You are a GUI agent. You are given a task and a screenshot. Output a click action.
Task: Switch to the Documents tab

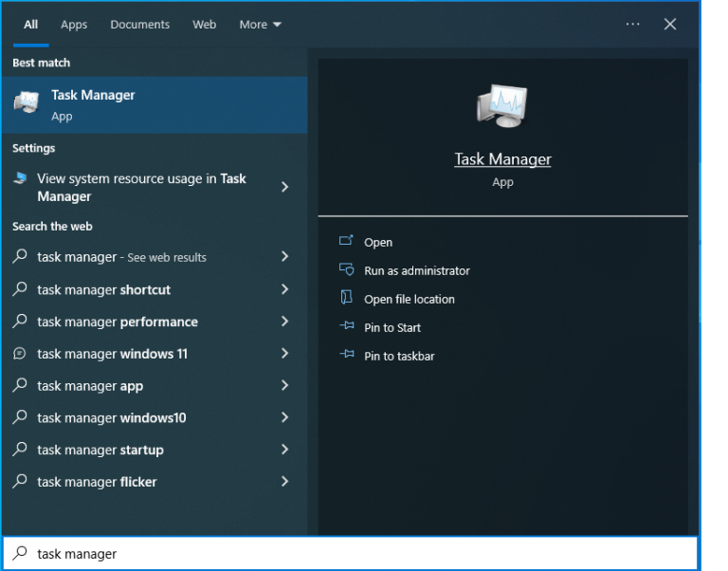pos(139,24)
